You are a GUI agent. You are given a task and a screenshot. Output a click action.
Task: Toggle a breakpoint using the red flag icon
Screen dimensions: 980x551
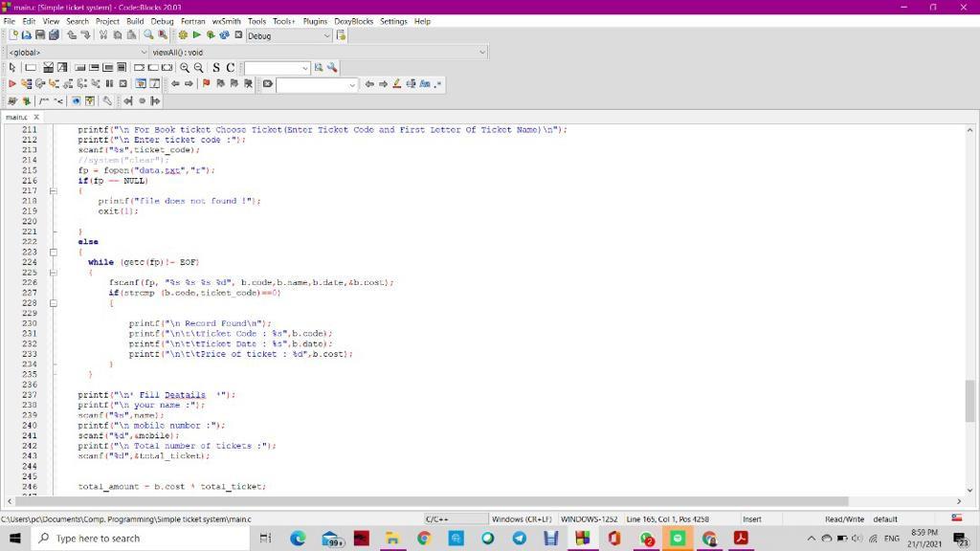205,84
